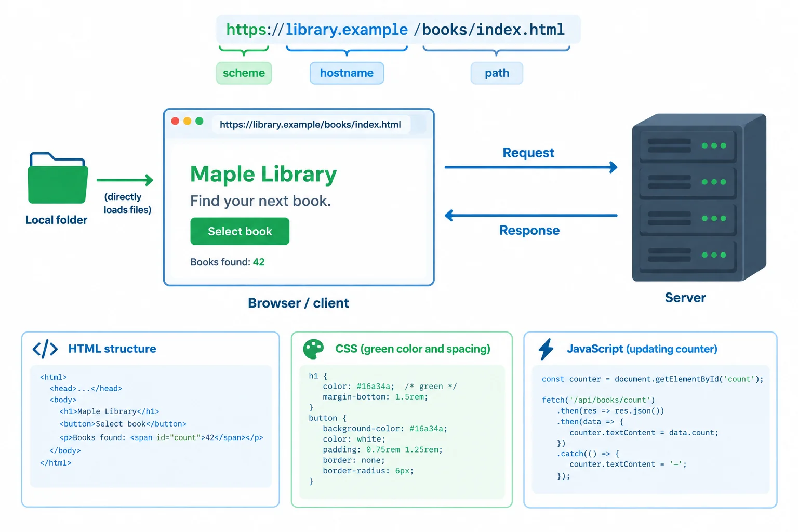Click the 'const counter = document.getElementById' line
Viewport: 798px width, 532px height.
pyautogui.click(x=653, y=379)
